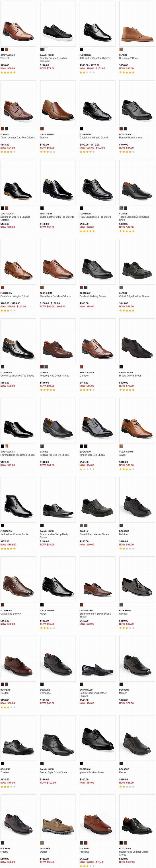
Task: Click star rating for Tilden Classic Derby Dress Shoe
Action: 127,231
